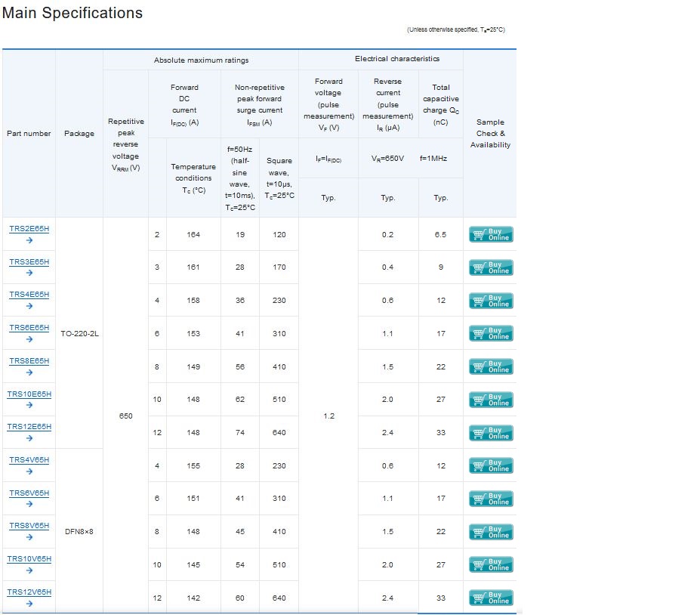The height and width of the screenshot is (615, 700).
Task: Buy TRS12V65H online
Action: pyautogui.click(x=491, y=598)
